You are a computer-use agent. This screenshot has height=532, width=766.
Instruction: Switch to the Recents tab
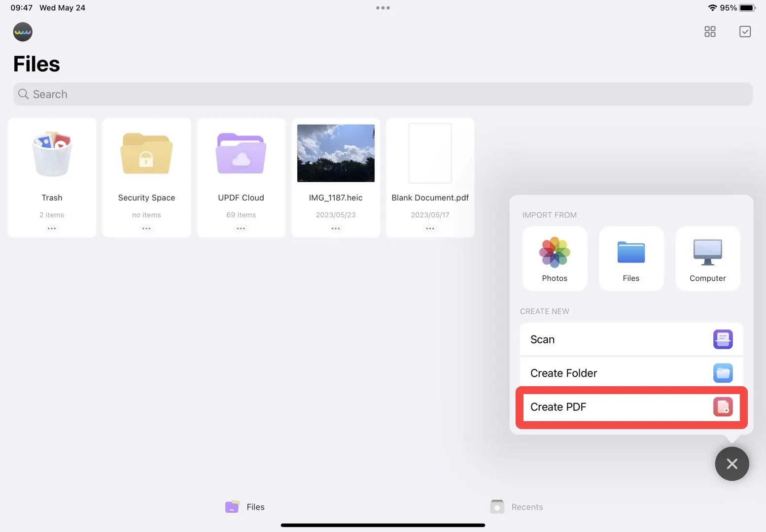coord(516,506)
